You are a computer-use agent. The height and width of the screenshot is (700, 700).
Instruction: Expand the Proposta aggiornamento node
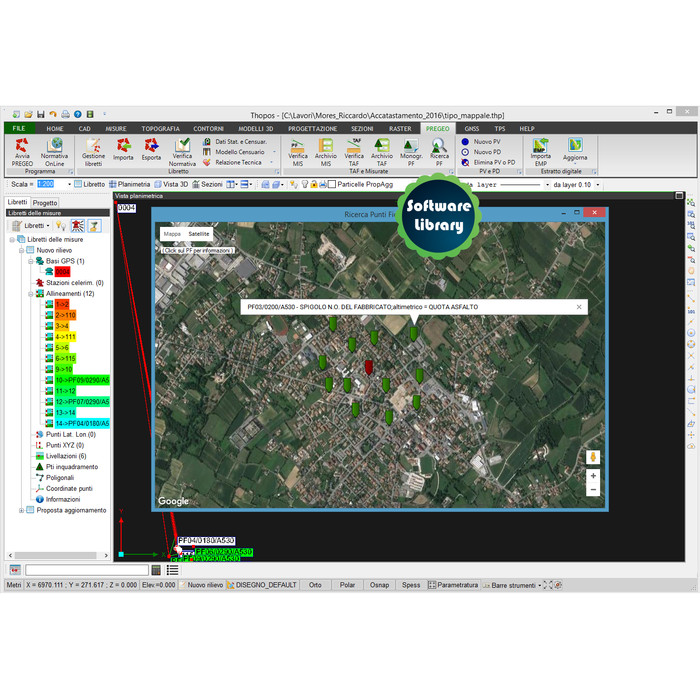[x=21, y=510]
